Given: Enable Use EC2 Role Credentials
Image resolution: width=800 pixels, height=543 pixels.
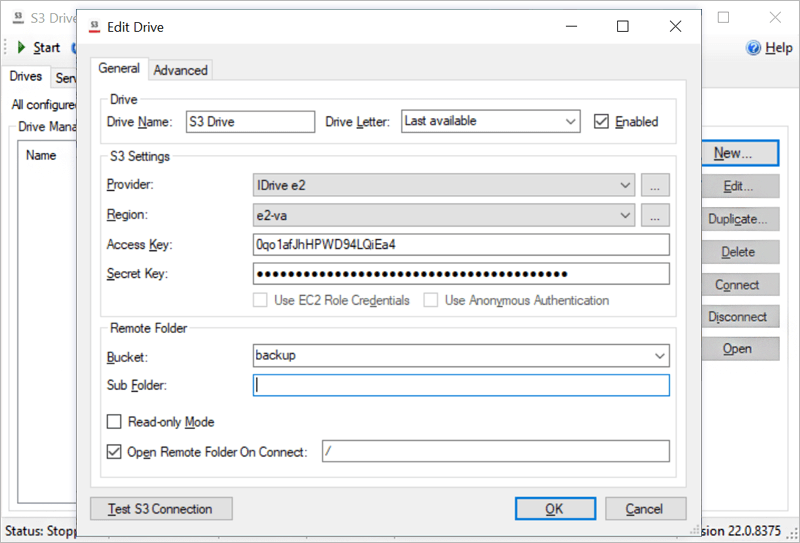Looking at the screenshot, I should pos(260,300).
